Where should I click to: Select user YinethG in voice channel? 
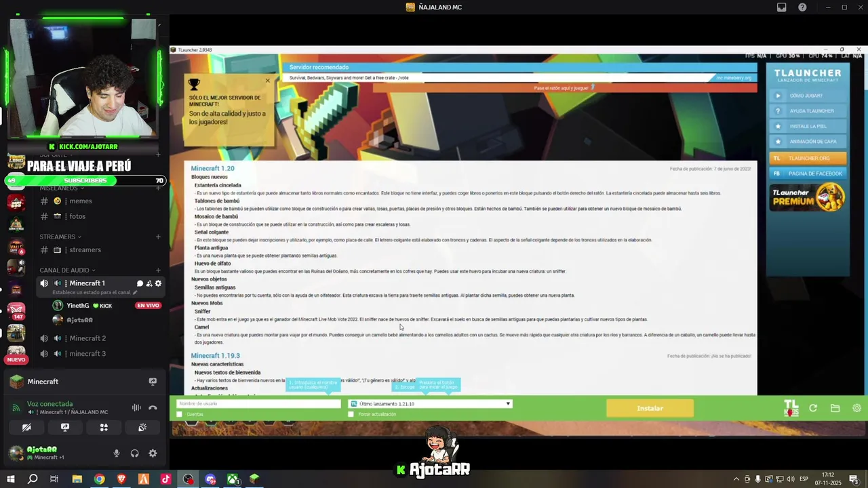[x=78, y=306]
